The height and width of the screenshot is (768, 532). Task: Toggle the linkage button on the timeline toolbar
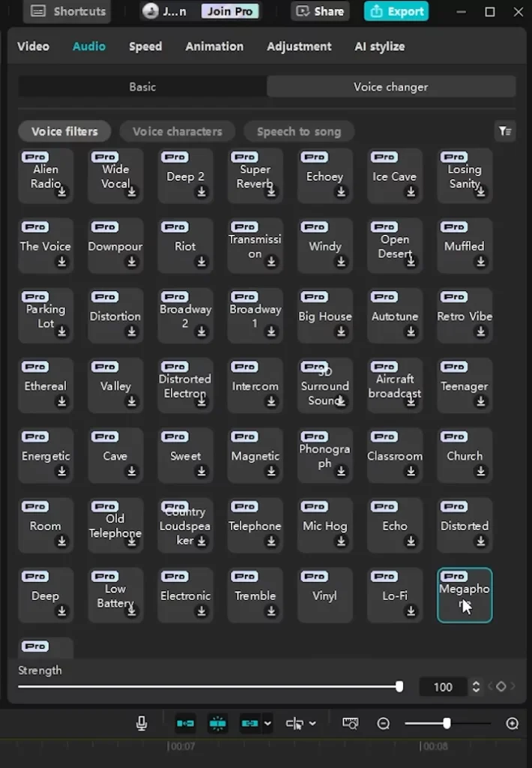[250, 724]
